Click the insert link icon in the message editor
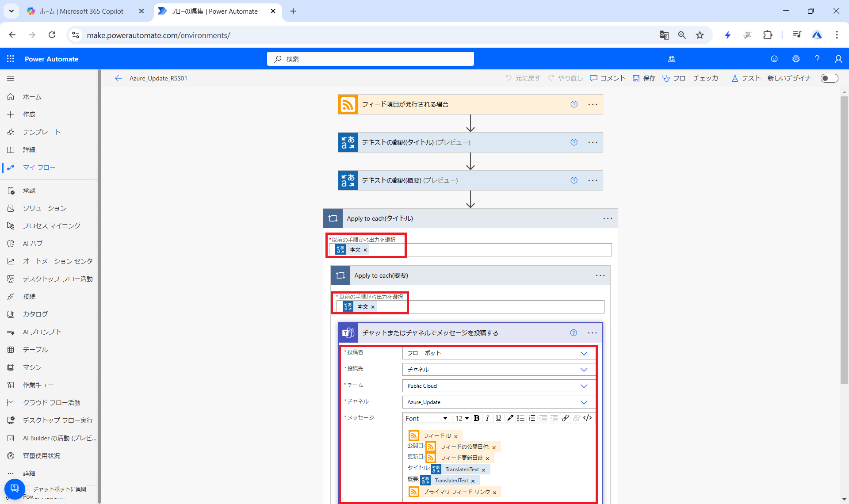This screenshot has height=504, width=849. [x=565, y=418]
